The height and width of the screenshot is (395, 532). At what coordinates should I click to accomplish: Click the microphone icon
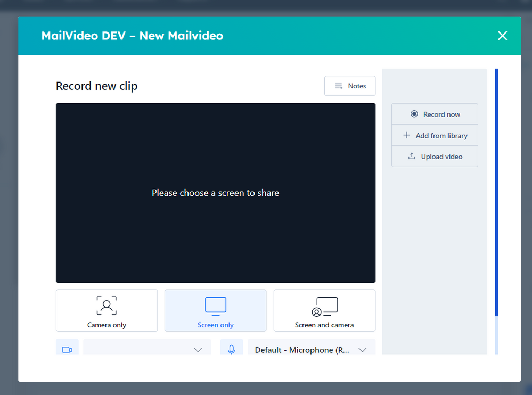[x=232, y=350]
